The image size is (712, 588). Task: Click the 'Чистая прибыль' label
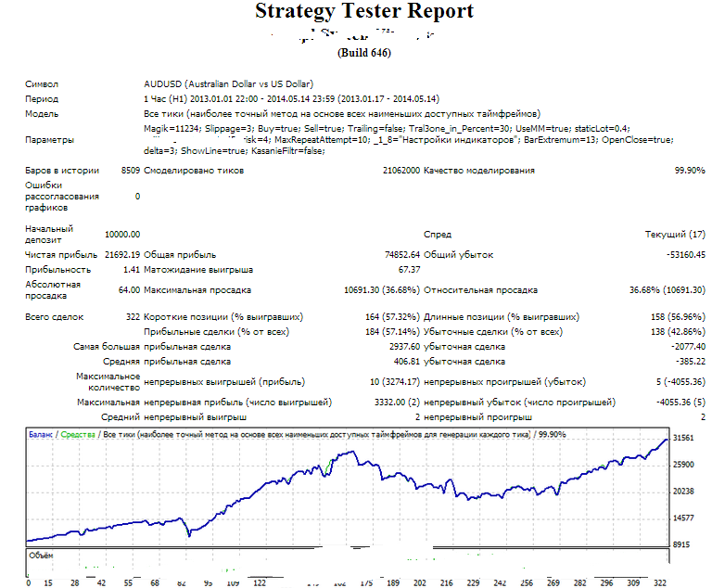(61, 255)
